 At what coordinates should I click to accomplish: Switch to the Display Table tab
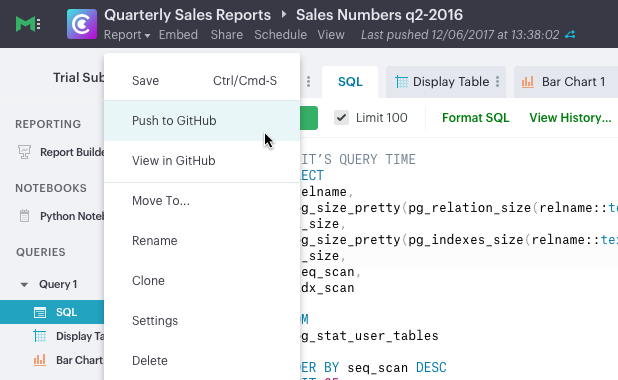[446, 82]
